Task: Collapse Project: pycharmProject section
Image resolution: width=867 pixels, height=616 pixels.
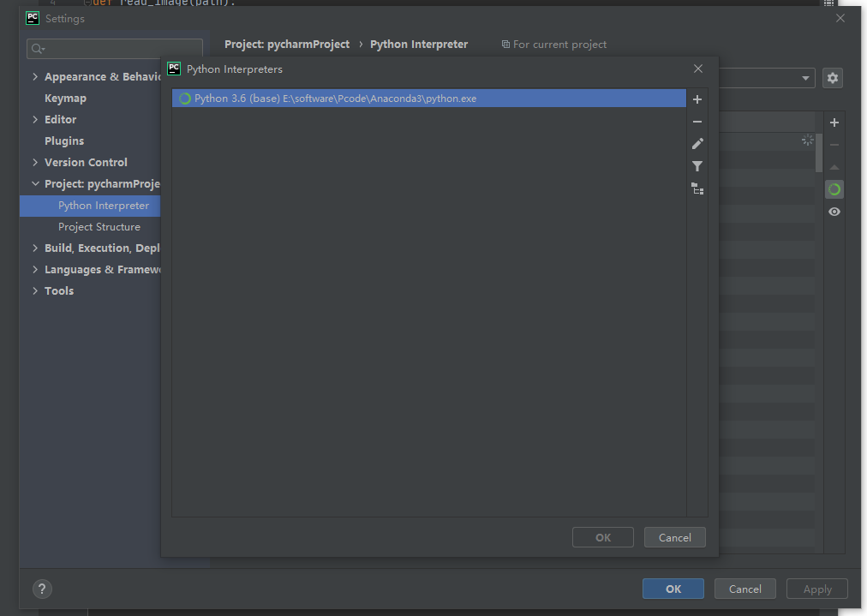Action: coord(35,183)
